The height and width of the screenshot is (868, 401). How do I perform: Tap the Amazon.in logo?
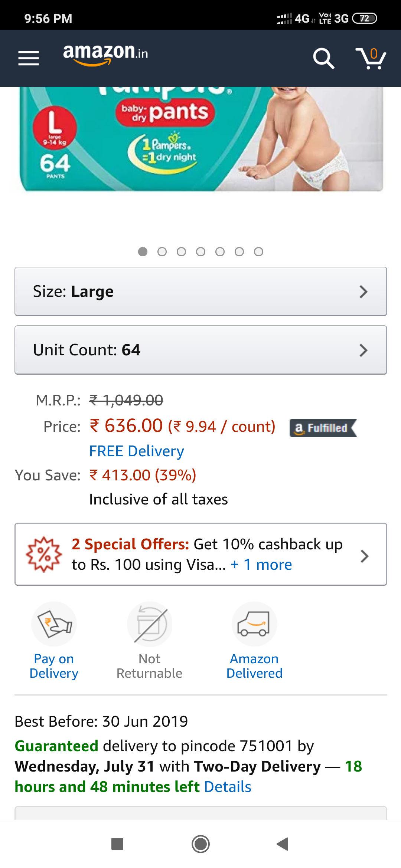(106, 55)
